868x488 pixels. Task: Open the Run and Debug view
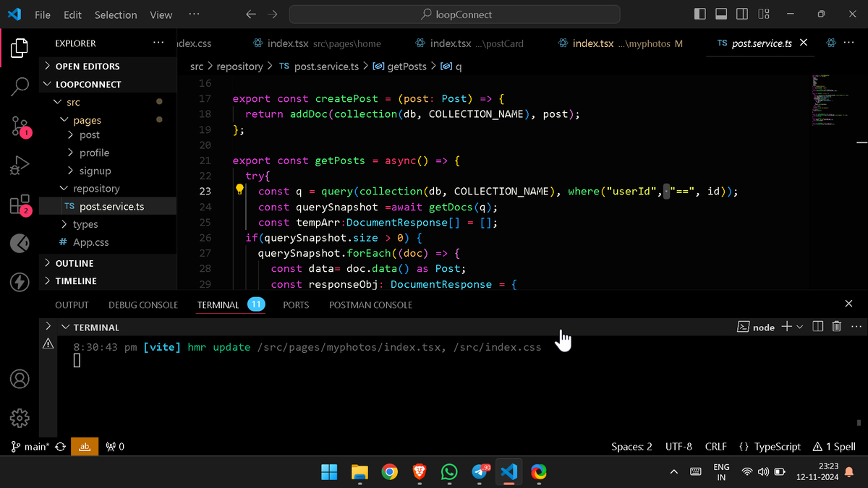click(x=20, y=166)
